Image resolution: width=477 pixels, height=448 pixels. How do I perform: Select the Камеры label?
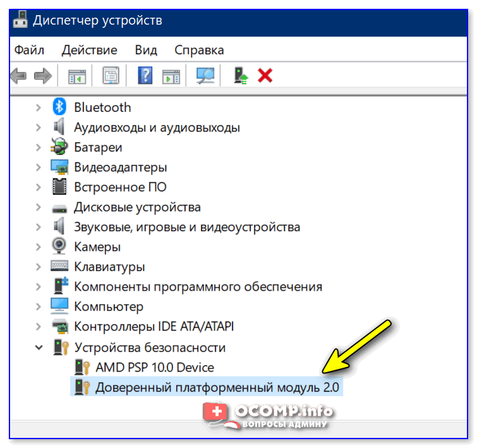(97, 247)
